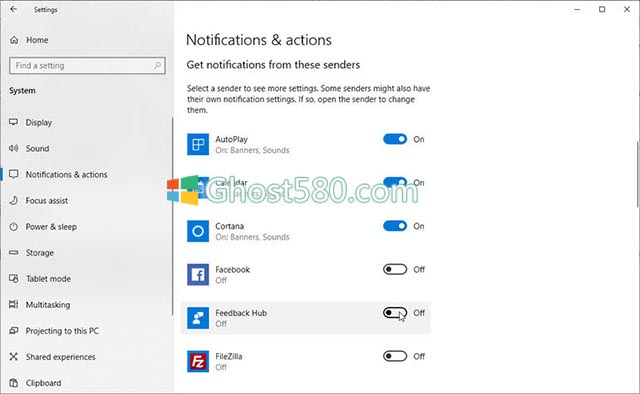This screenshot has height=394, width=640.
Task: Open Multitasking settings
Action: (x=48, y=305)
